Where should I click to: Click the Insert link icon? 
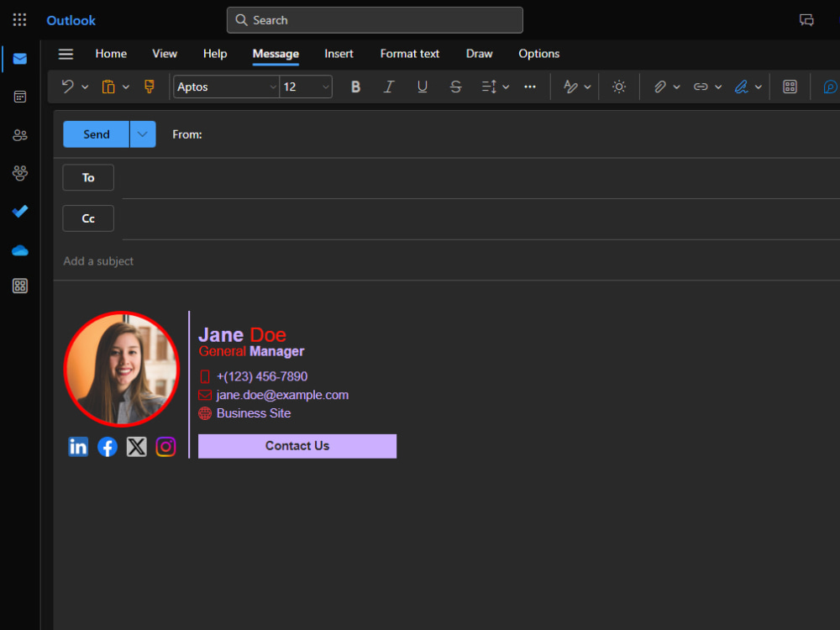click(701, 87)
